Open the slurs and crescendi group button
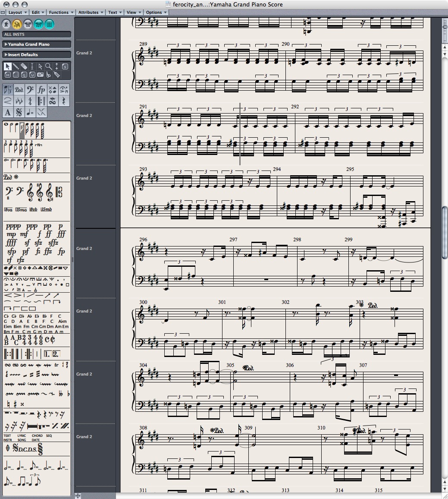The image size is (448, 499). (x=8, y=101)
